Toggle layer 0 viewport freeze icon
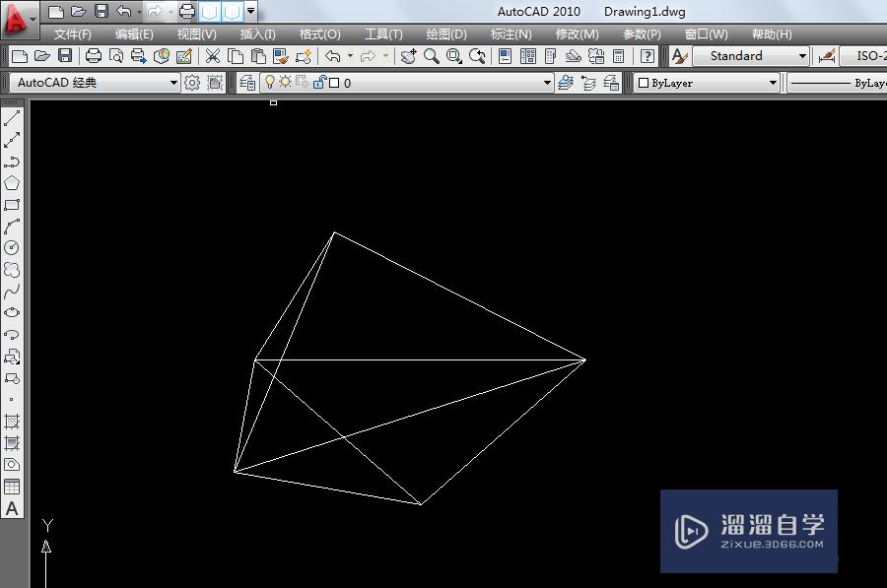The image size is (887, 588). [x=303, y=82]
